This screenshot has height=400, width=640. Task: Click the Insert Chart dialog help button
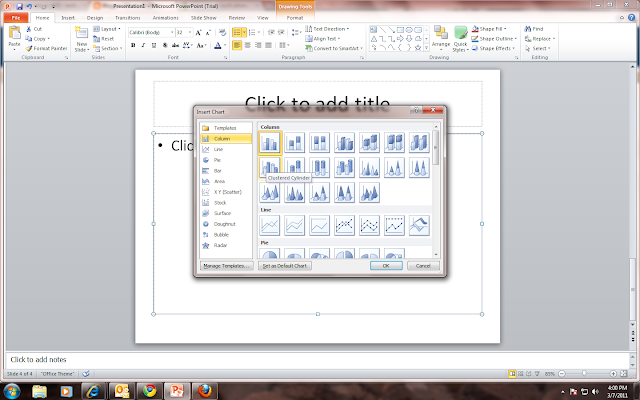[416, 110]
